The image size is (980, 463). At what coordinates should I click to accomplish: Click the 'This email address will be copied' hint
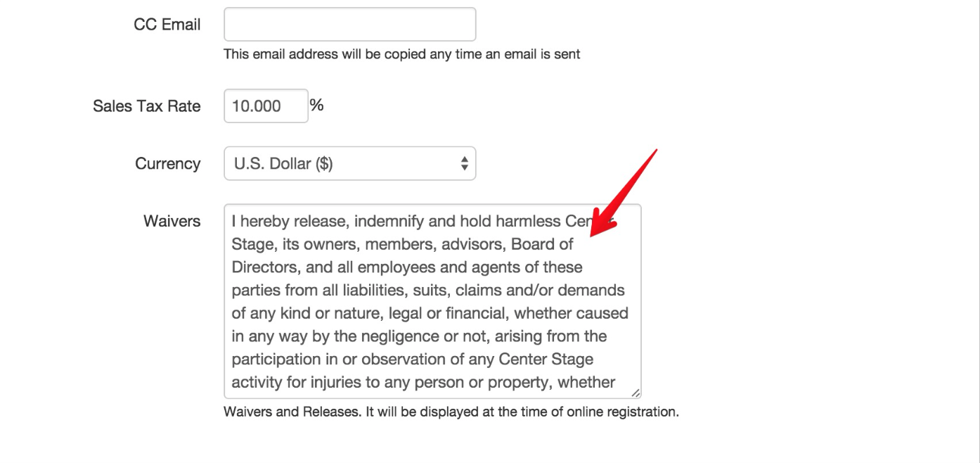coord(402,54)
